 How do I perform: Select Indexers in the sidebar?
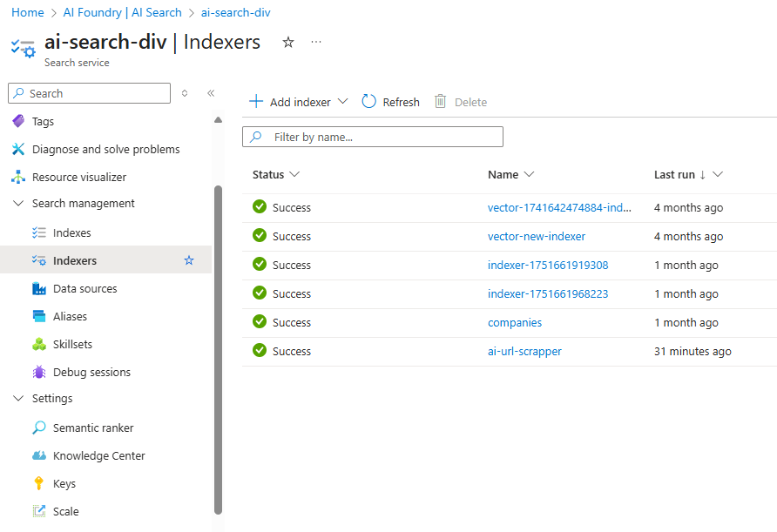coord(105,260)
